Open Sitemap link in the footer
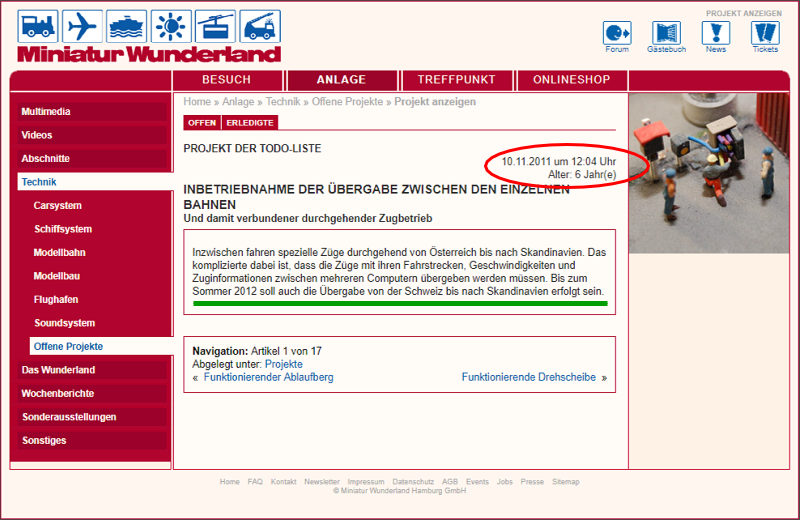 [x=566, y=482]
